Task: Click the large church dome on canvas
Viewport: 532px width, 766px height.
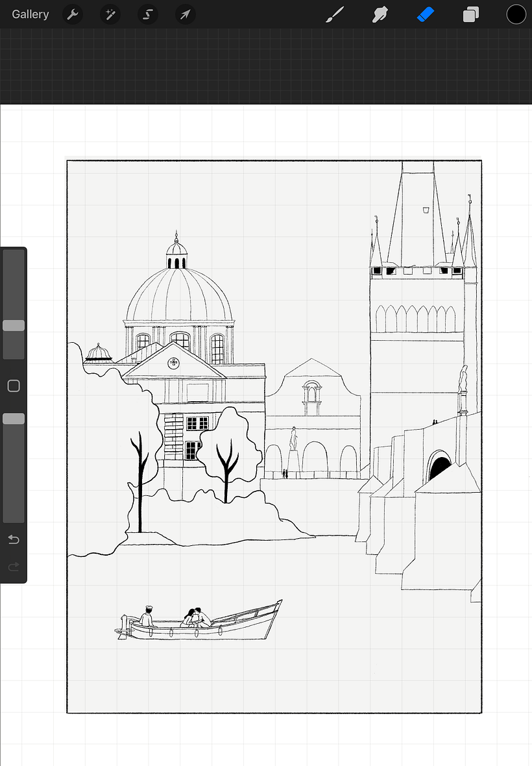Action: (x=179, y=295)
